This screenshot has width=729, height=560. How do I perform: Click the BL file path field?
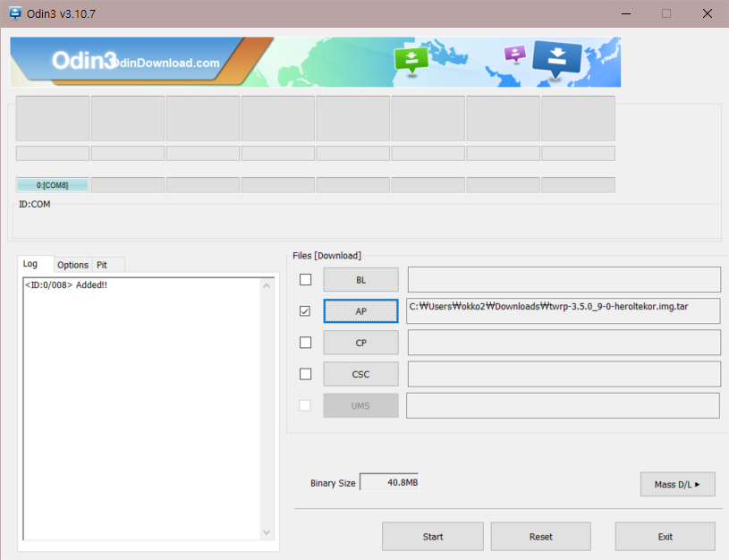point(564,279)
